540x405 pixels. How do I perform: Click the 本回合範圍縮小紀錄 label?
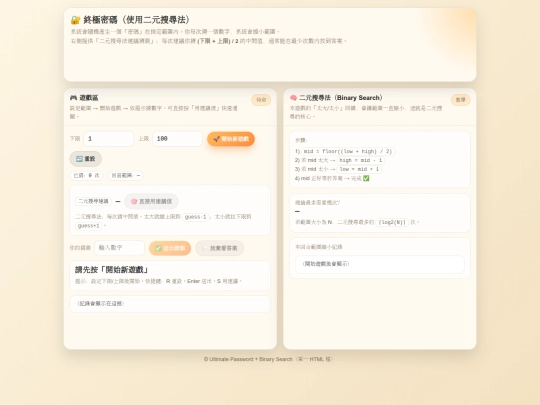319,247
